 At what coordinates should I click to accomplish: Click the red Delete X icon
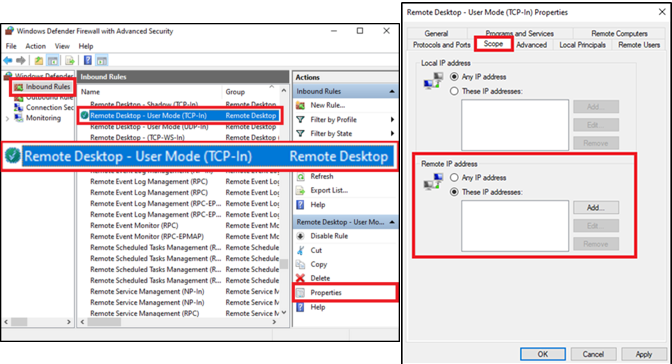point(300,278)
